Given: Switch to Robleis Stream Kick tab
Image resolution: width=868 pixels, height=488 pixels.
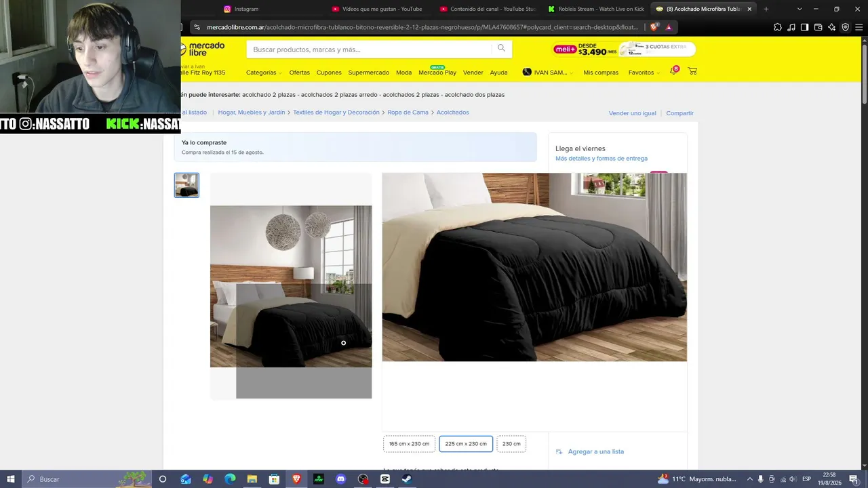Looking at the screenshot, I should point(595,9).
